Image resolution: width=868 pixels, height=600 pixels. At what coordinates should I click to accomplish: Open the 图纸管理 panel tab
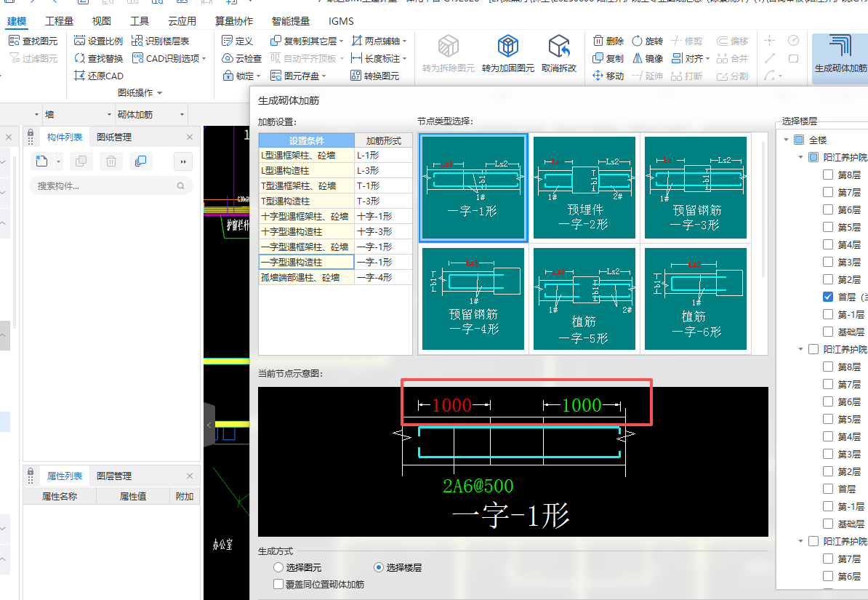(114, 137)
